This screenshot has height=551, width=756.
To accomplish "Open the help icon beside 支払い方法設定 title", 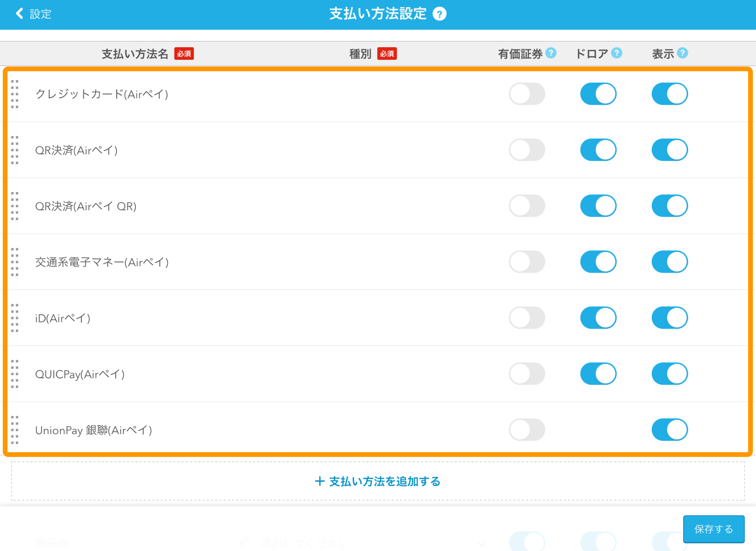I will click(439, 14).
